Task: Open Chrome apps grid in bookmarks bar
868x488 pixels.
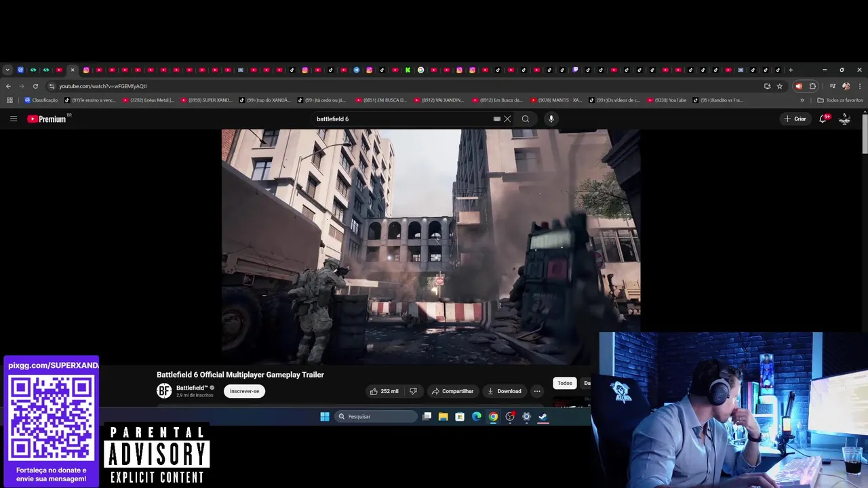Action: tap(9, 100)
